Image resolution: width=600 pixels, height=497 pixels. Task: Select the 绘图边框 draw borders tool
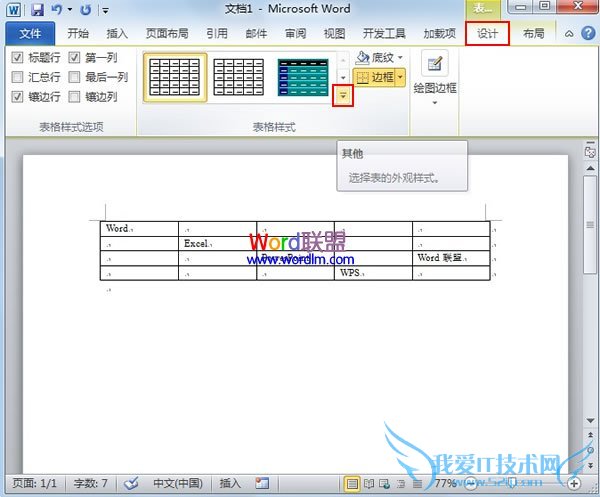tap(435, 73)
